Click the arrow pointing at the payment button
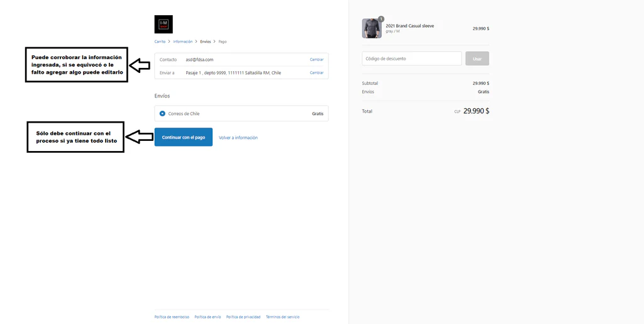 click(x=139, y=137)
